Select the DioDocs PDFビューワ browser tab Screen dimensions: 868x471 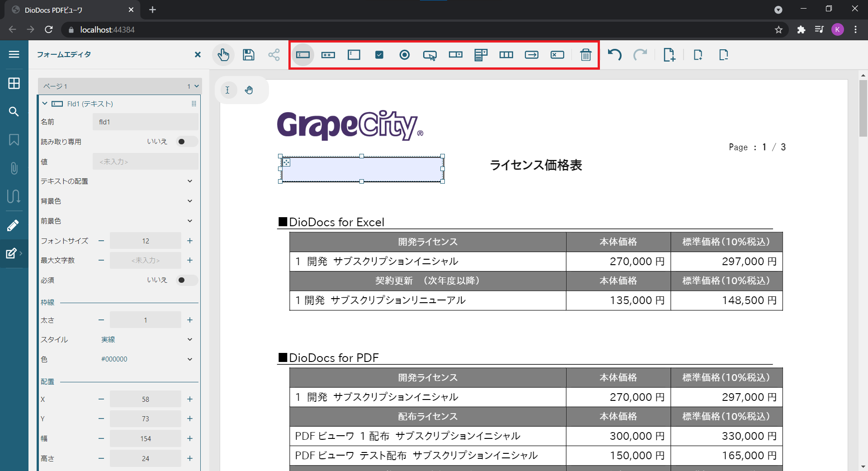[72, 10]
